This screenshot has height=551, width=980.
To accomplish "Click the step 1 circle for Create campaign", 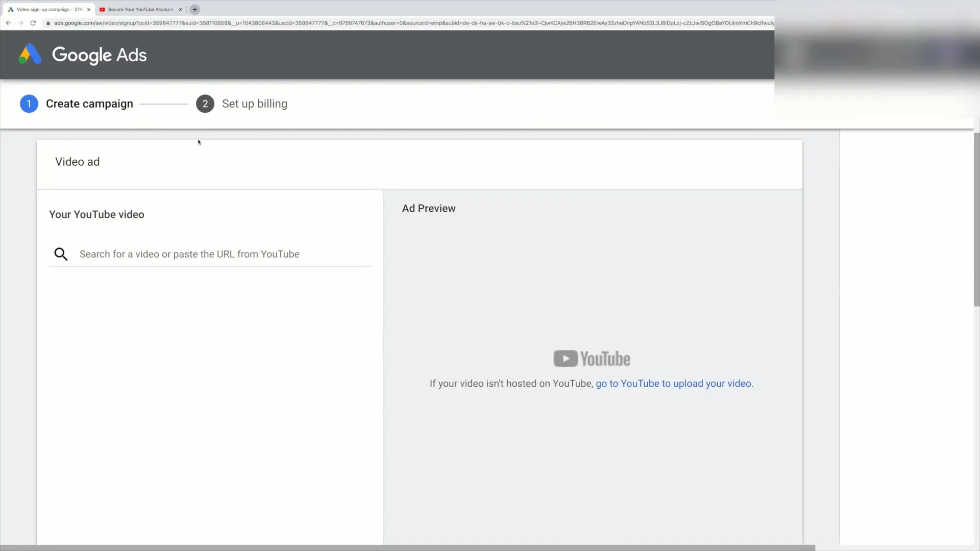I will [x=29, y=104].
